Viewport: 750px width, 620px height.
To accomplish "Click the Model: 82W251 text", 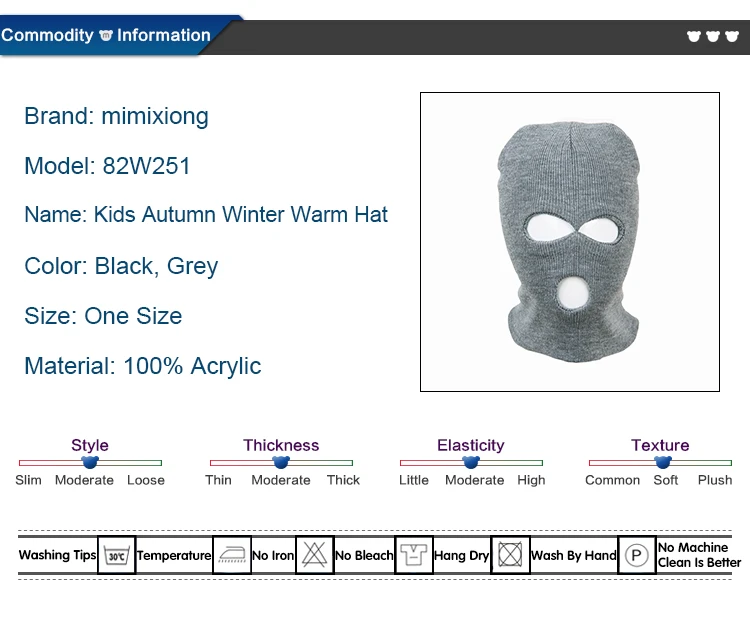I will (x=107, y=166).
